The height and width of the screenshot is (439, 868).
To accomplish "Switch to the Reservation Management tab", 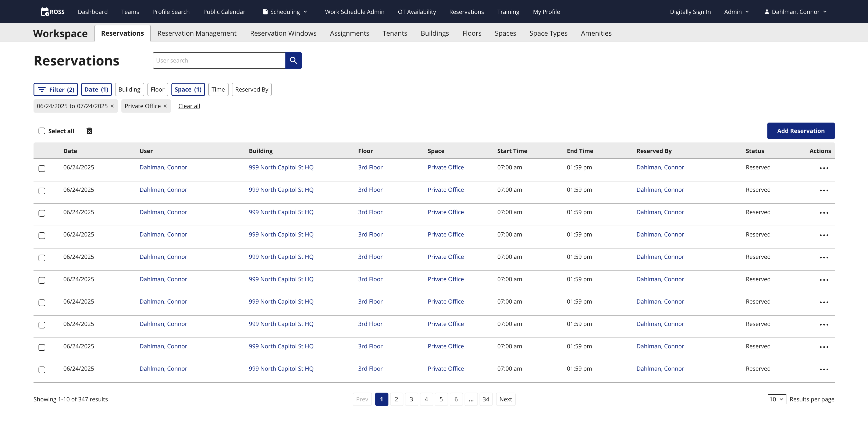I will (197, 33).
